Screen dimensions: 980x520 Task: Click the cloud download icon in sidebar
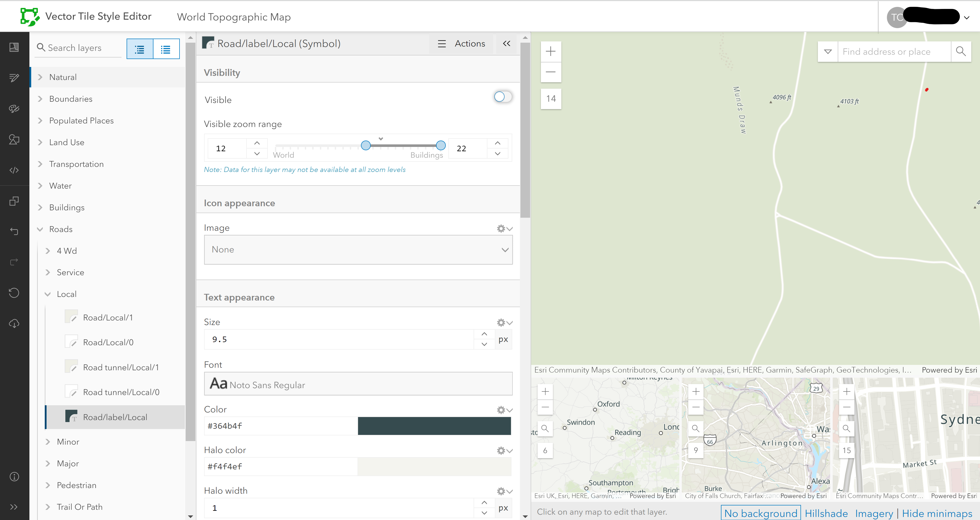[14, 323]
